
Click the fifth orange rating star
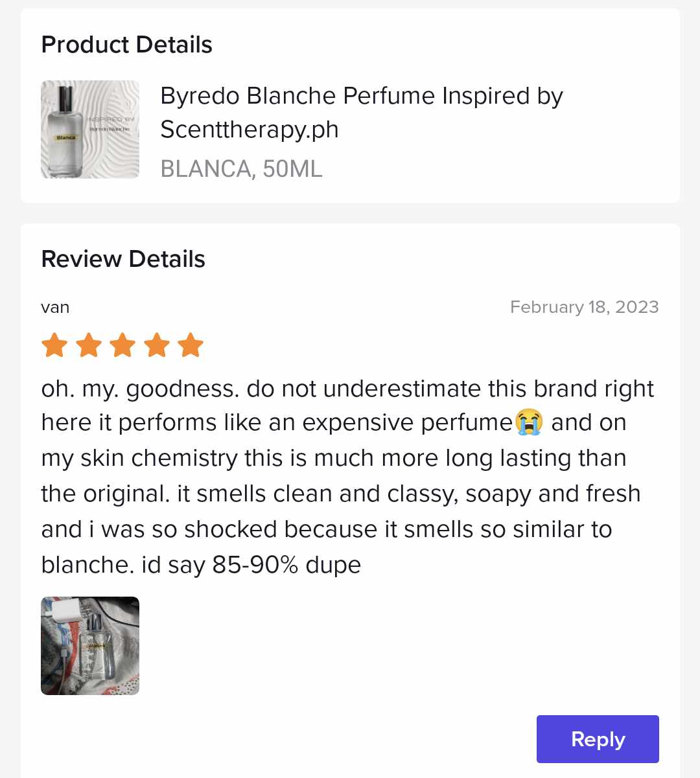tap(191, 345)
